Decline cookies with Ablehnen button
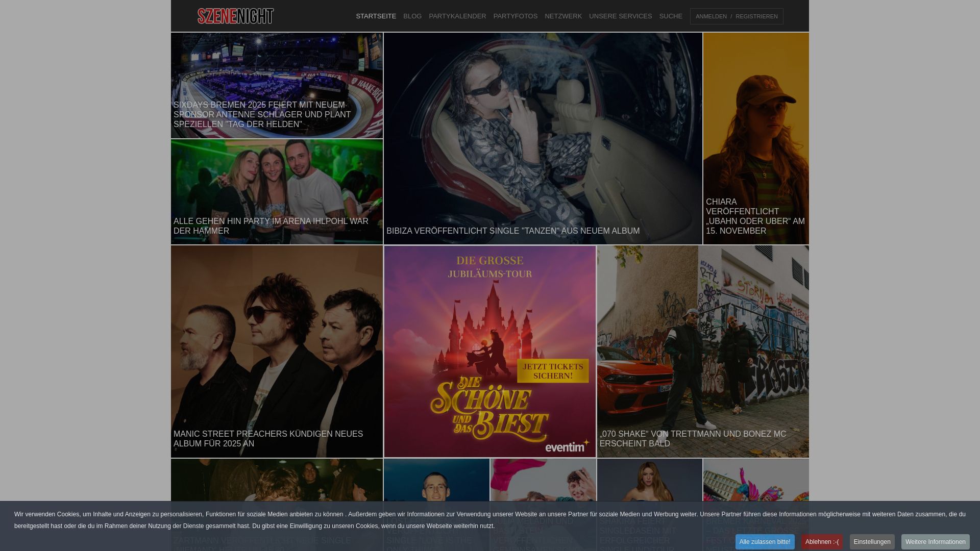The image size is (980, 551). tap(822, 542)
